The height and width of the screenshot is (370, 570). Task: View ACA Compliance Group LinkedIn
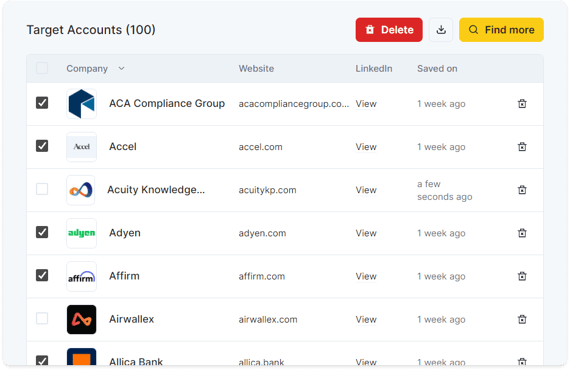(x=366, y=104)
